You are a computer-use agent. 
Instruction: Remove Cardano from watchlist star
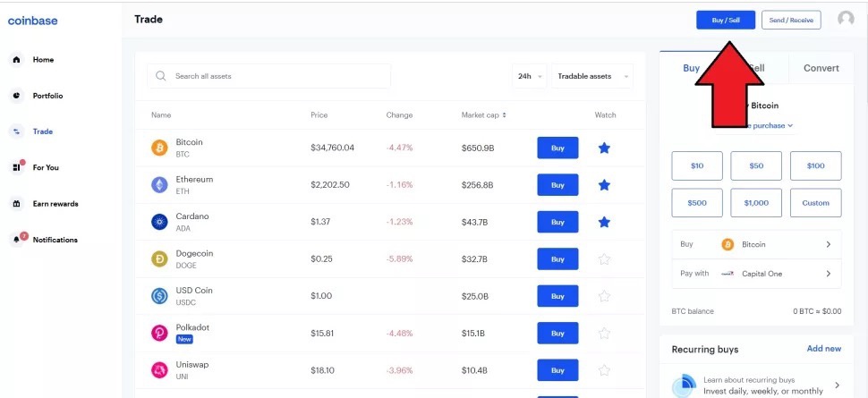pyautogui.click(x=605, y=222)
